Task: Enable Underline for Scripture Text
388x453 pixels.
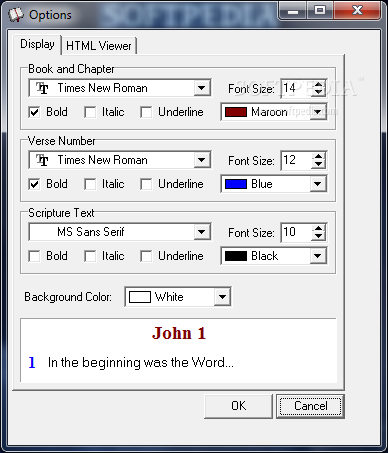Action: pos(146,256)
